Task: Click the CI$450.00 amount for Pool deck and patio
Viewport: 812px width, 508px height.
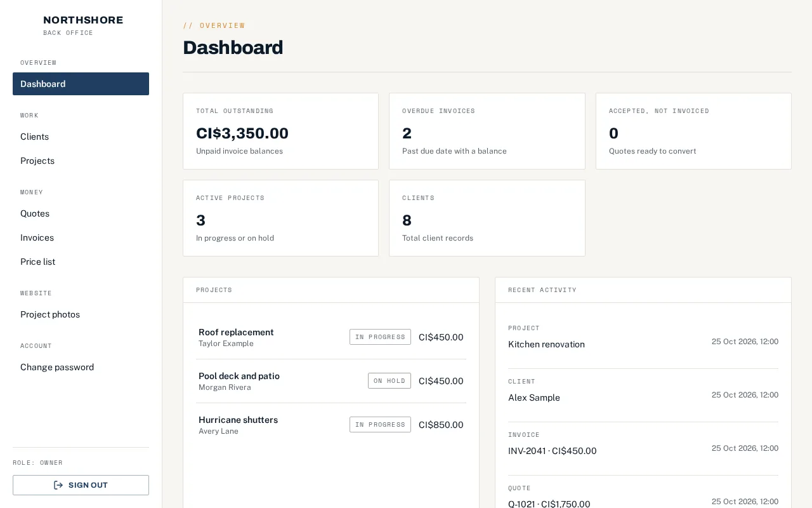Action: pos(441,381)
